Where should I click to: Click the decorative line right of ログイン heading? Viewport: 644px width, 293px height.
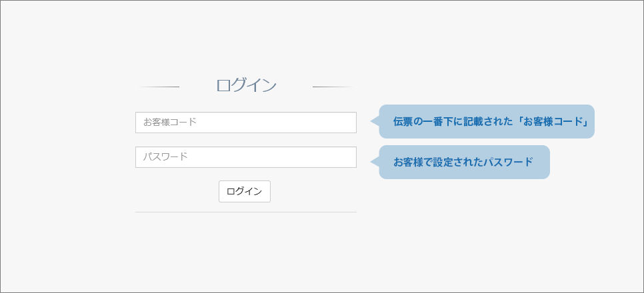pos(333,87)
